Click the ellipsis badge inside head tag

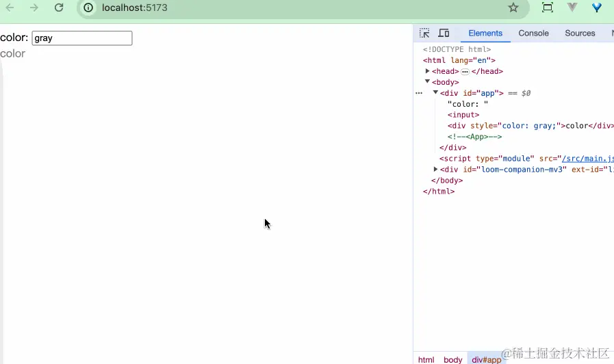[x=465, y=72]
